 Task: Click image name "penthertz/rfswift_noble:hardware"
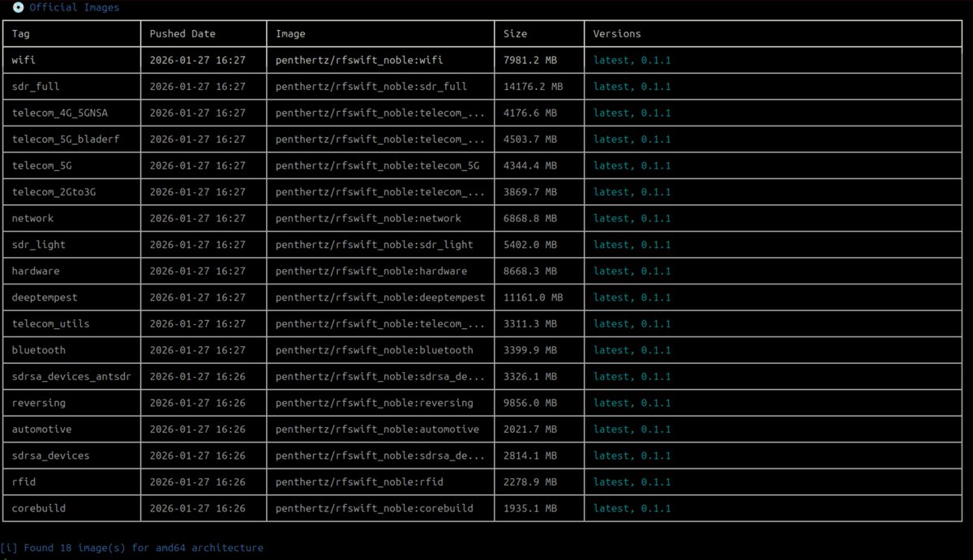(371, 271)
